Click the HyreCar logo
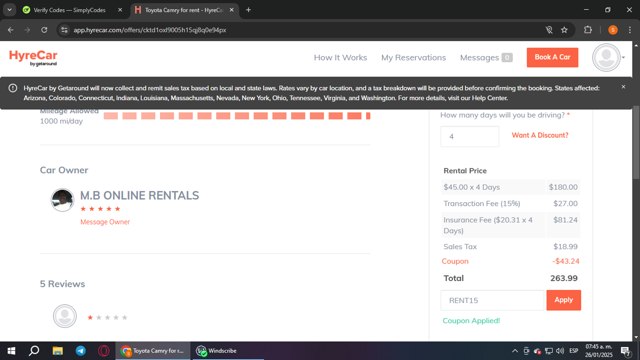The height and width of the screenshot is (360, 640). (33, 58)
